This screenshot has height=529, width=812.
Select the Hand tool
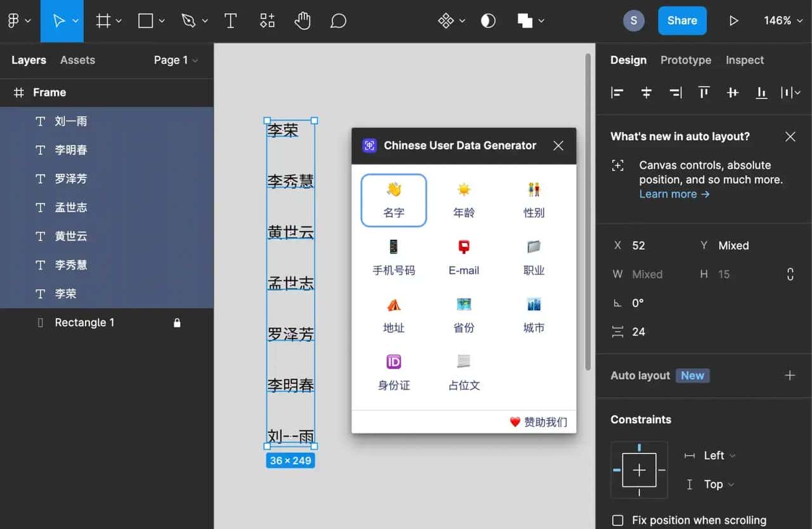[303, 21]
